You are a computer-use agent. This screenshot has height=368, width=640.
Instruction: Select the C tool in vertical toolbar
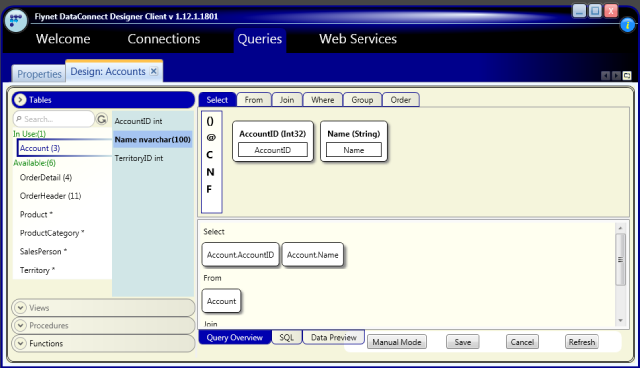(210, 155)
